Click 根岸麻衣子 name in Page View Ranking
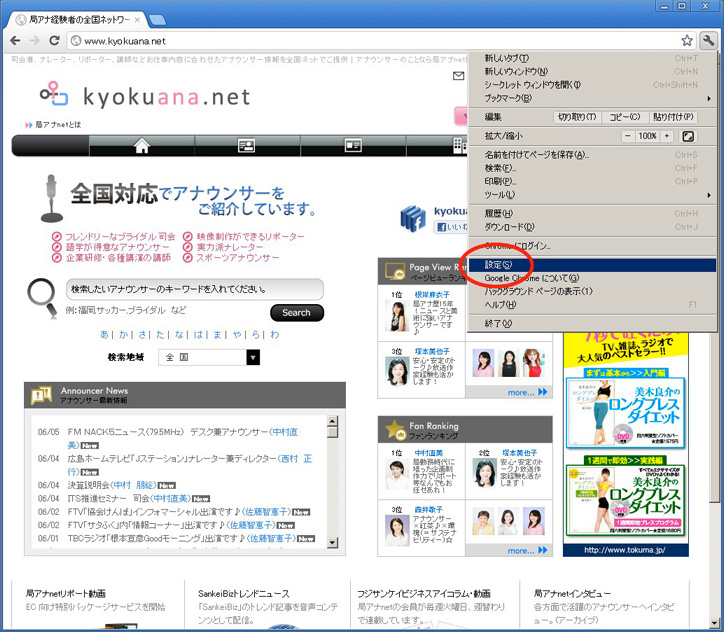 [x=432, y=295]
